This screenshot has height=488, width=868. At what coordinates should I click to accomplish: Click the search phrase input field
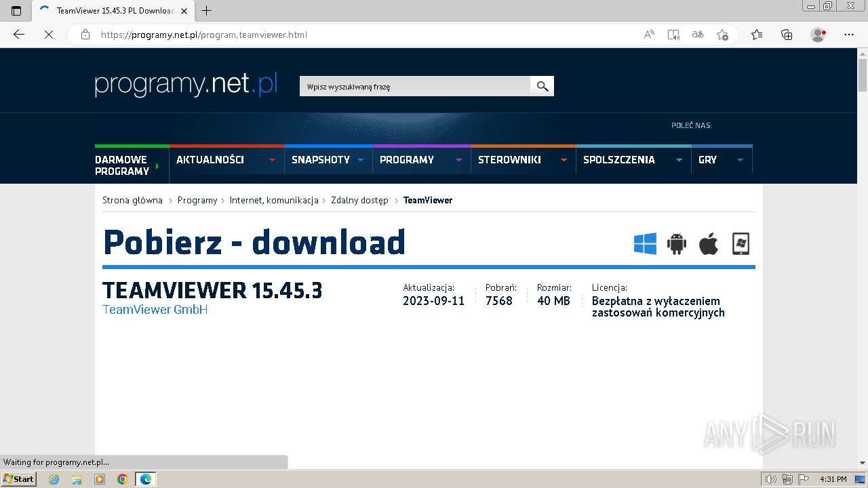(415, 86)
